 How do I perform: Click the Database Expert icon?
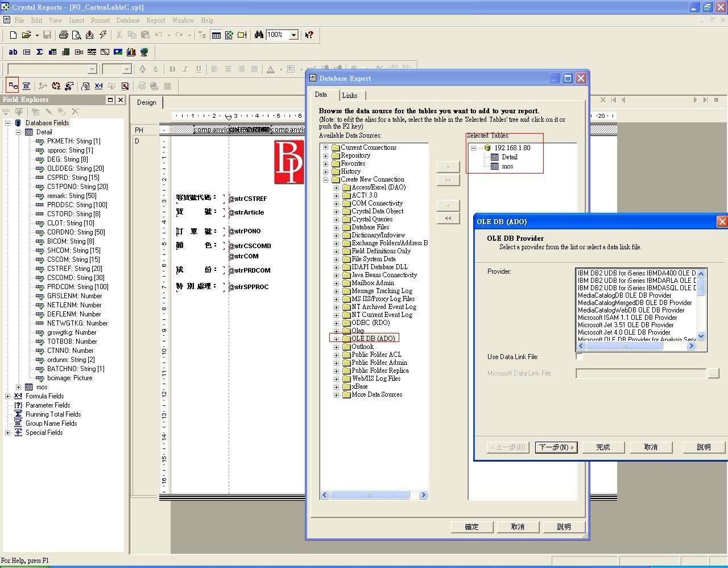pos(13,86)
